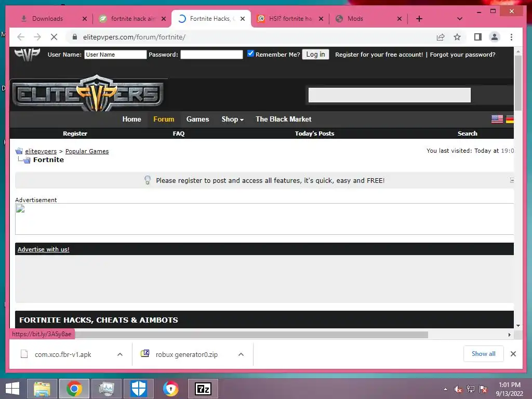
Task: Open the Forum navigation item
Action: 164,119
